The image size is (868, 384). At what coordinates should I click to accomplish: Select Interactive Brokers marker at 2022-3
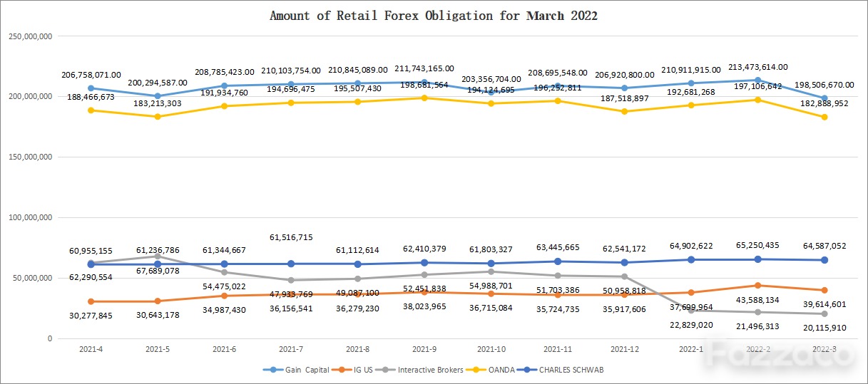pyautogui.click(x=824, y=314)
